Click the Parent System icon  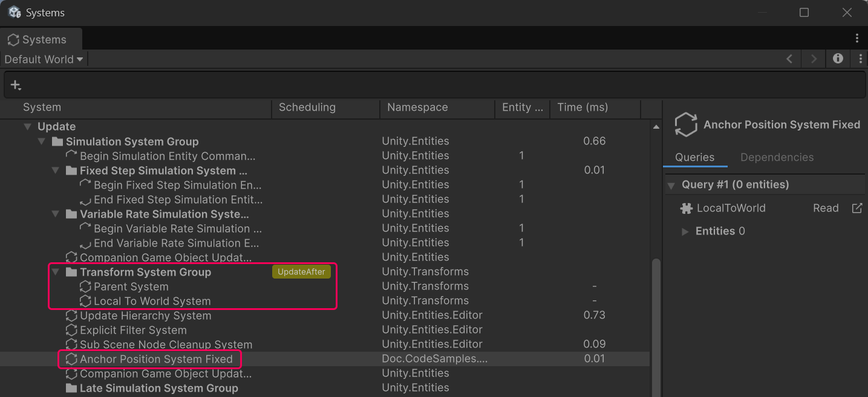click(85, 286)
